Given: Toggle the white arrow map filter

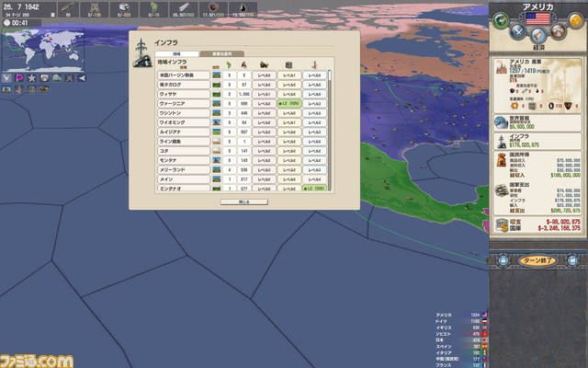Looking at the screenshot, I should point(82,78).
